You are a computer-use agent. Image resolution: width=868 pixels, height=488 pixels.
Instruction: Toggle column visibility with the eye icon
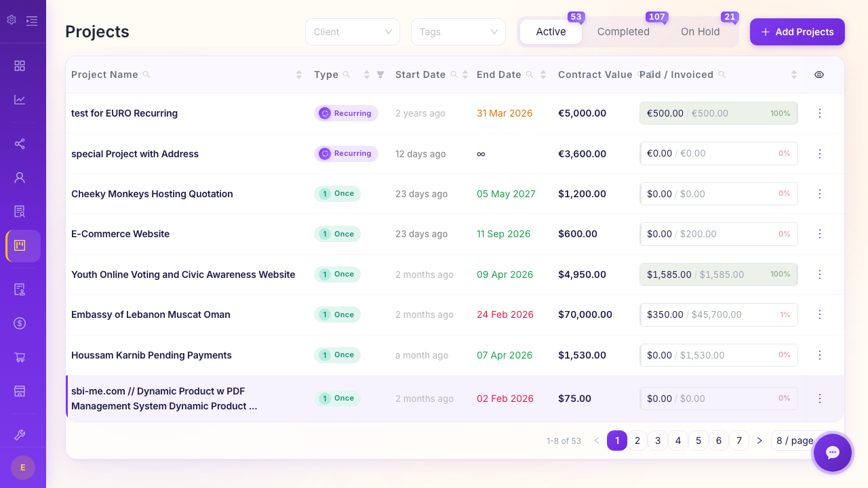pos(818,75)
